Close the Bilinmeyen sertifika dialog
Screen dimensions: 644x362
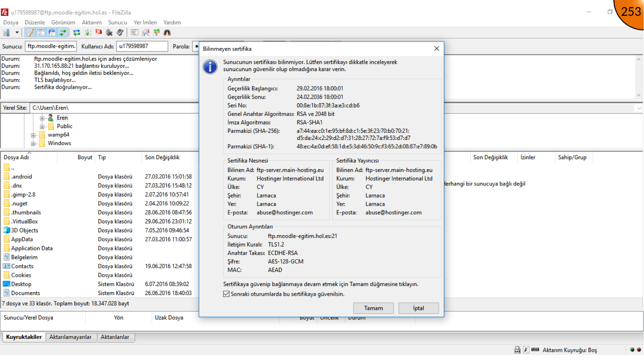point(436,49)
